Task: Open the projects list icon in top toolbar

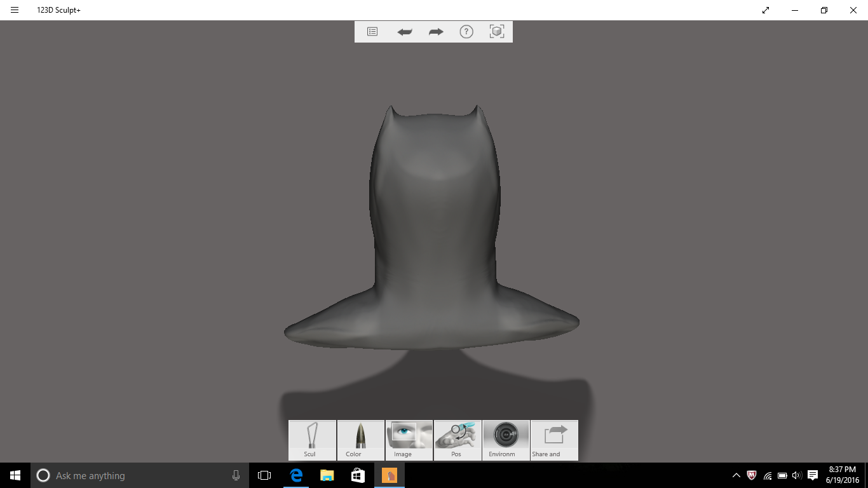Action: tap(372, 32)
